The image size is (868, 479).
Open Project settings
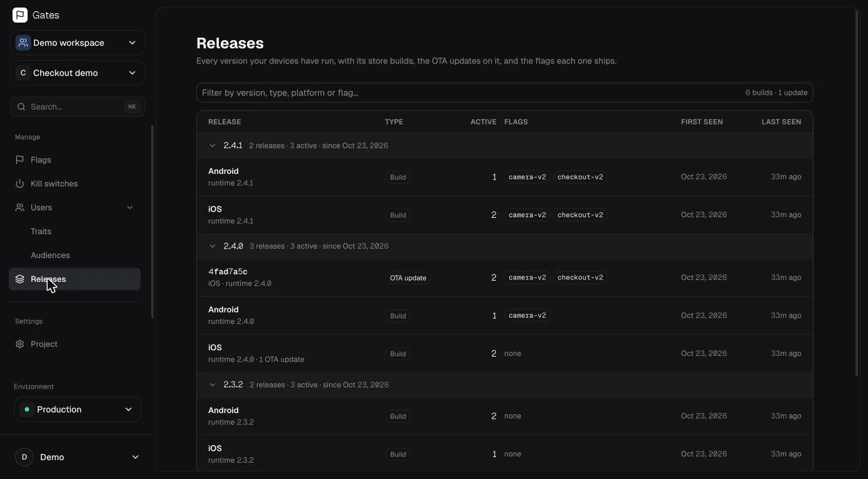click(x=75, y=345)
